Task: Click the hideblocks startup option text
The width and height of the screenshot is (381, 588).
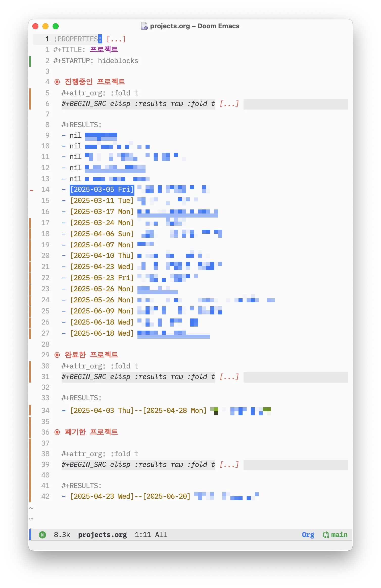Action: point(118,61)
